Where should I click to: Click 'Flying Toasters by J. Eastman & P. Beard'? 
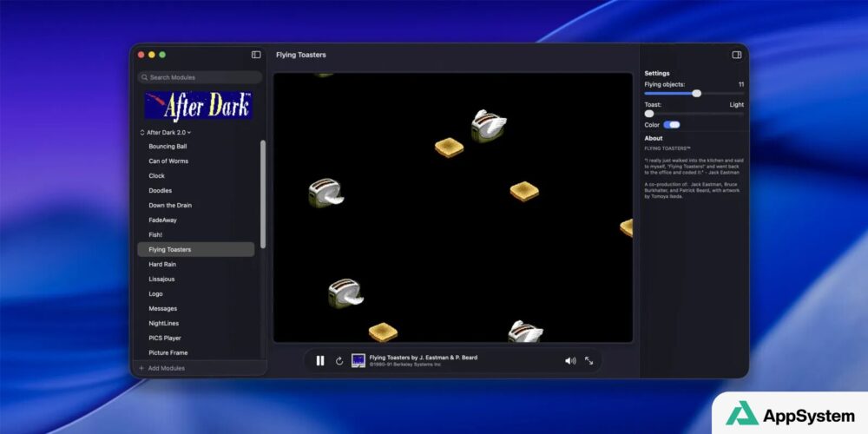(x=424, y=358)
